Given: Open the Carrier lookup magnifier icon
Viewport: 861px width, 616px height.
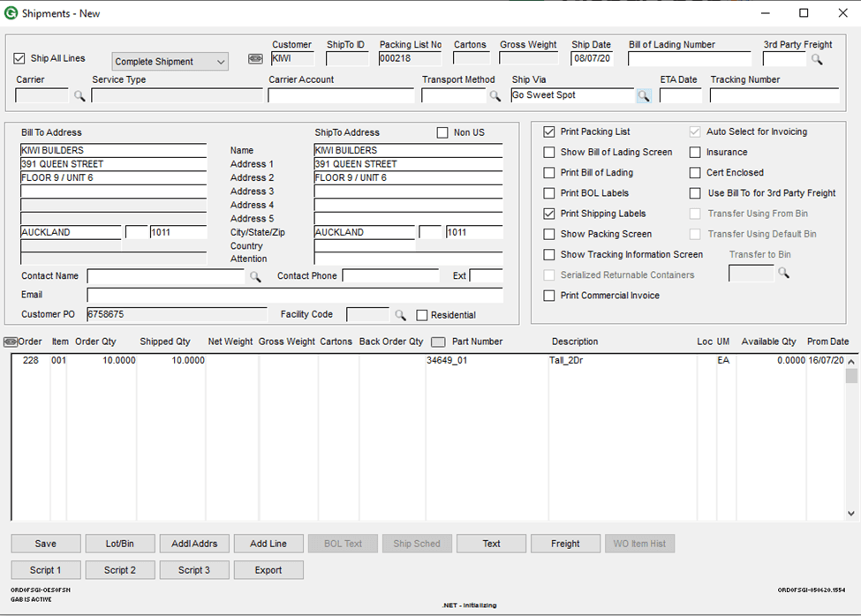Looking at the screenshot, I should (x=79, y=96).
